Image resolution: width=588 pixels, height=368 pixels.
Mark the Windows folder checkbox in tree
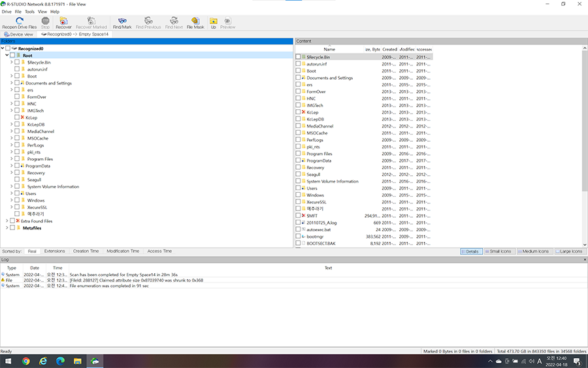(x=17, y=200)
